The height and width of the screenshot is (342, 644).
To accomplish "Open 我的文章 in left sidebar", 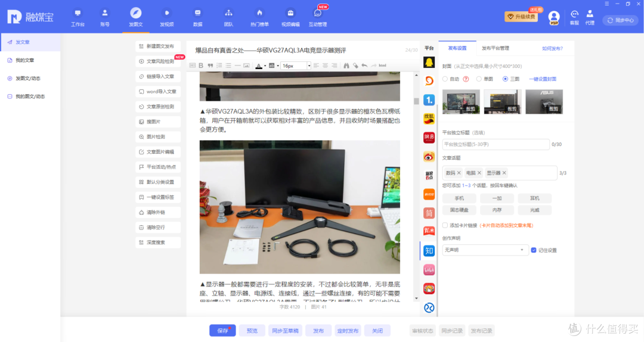I will (x=30, y=60).
